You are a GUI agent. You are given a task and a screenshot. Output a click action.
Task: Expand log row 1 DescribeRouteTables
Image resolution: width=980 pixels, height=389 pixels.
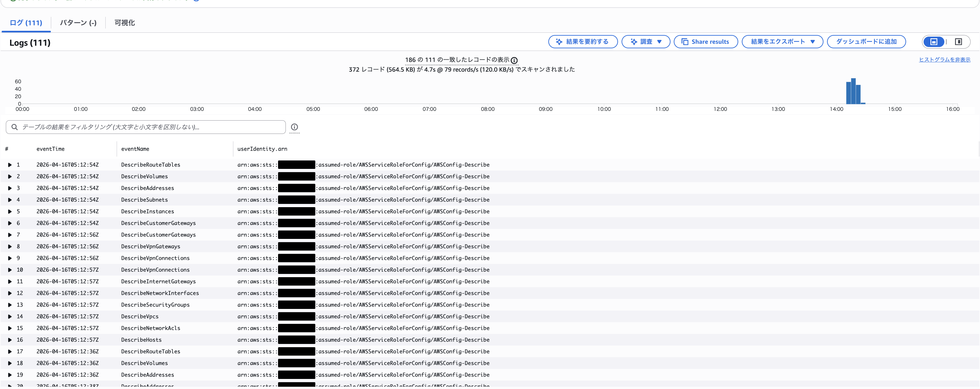click(10, 165)
